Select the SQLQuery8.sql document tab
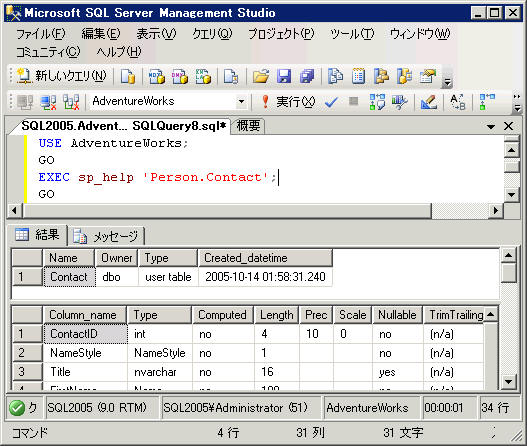 (123, 126)
